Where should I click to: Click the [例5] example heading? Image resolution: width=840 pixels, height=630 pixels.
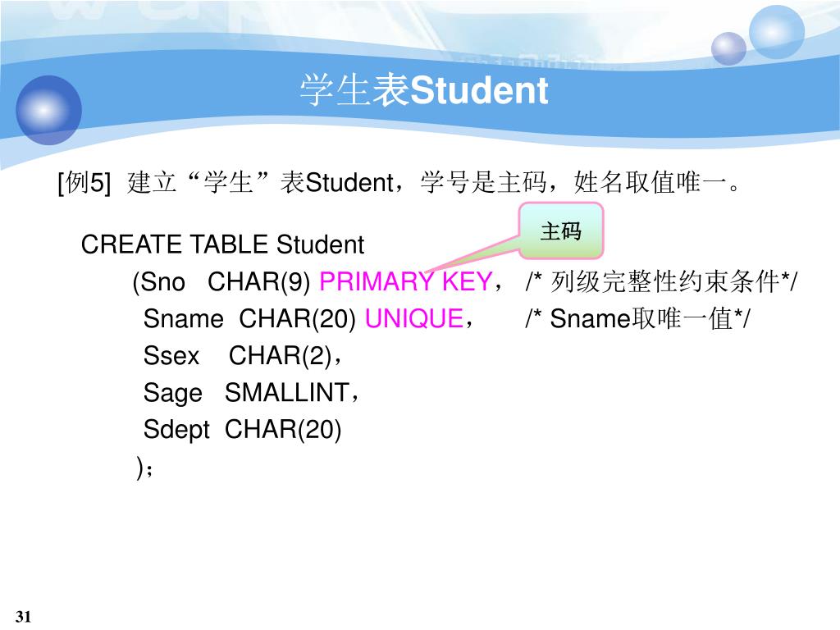pyautogui.click(x=84, y=183)
